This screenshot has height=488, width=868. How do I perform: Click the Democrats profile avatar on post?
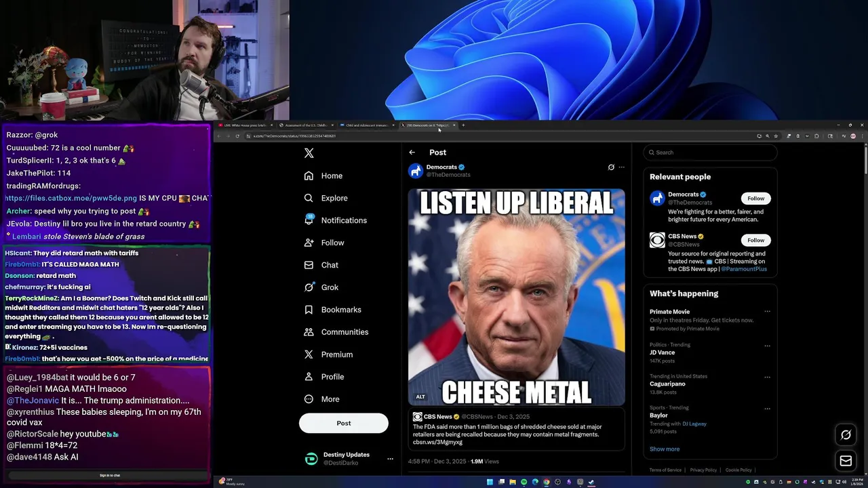tap(416, 171)
